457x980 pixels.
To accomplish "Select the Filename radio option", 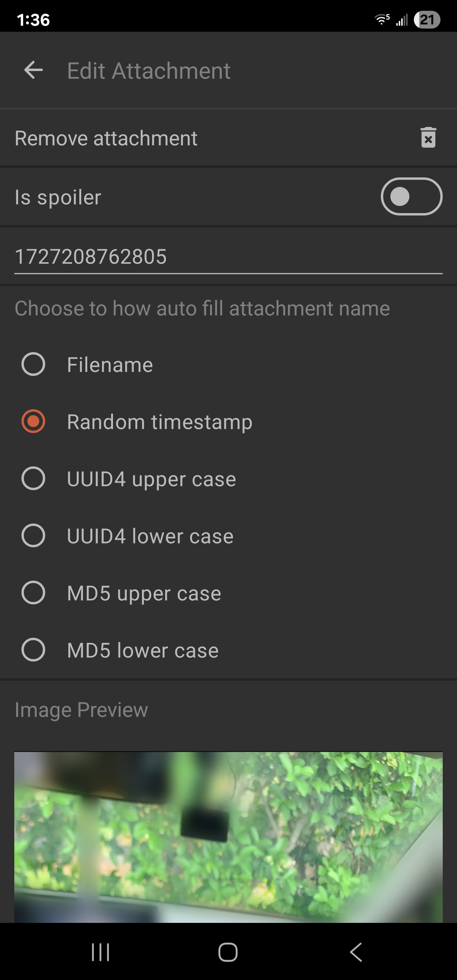I will pos(34,364).
